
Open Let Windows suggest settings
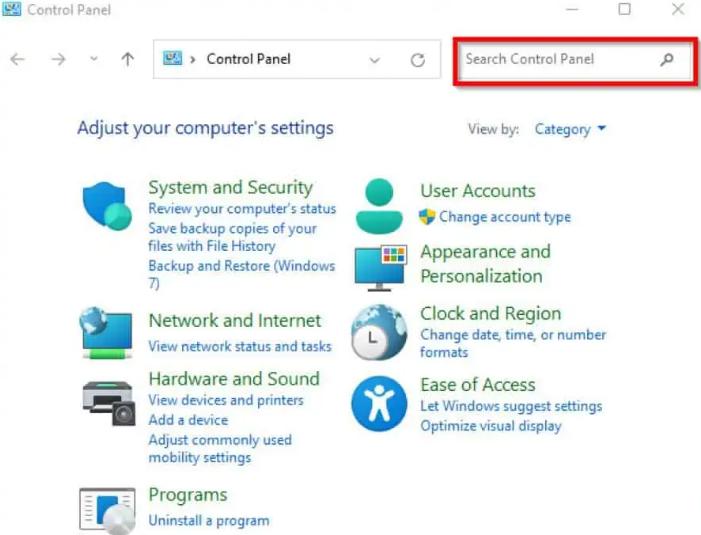point(511,406)
